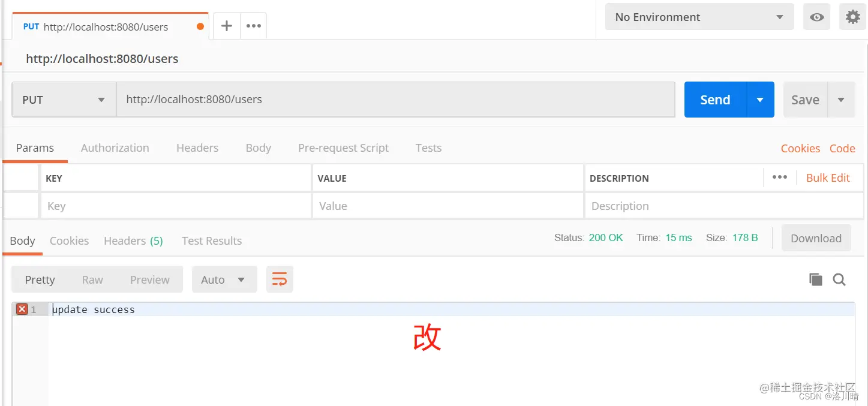
Task: Switch to the Authorization tab
Action: coord(115,148)
